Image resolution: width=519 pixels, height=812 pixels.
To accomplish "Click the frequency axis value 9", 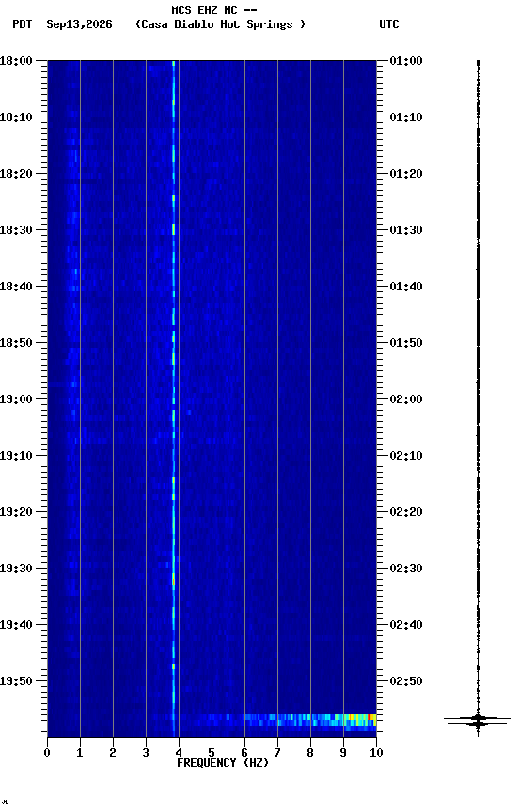I will (x=343, y=753).
